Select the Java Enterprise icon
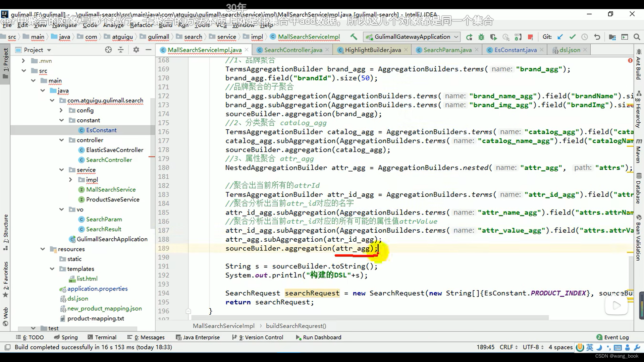644x362 pixels. click(x=179, y=337)
